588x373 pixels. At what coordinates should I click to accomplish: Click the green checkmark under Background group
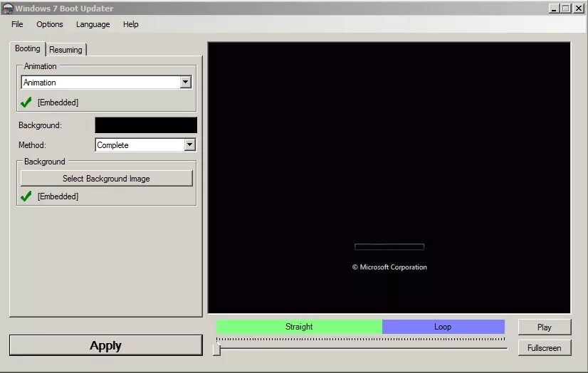[26, 196]
